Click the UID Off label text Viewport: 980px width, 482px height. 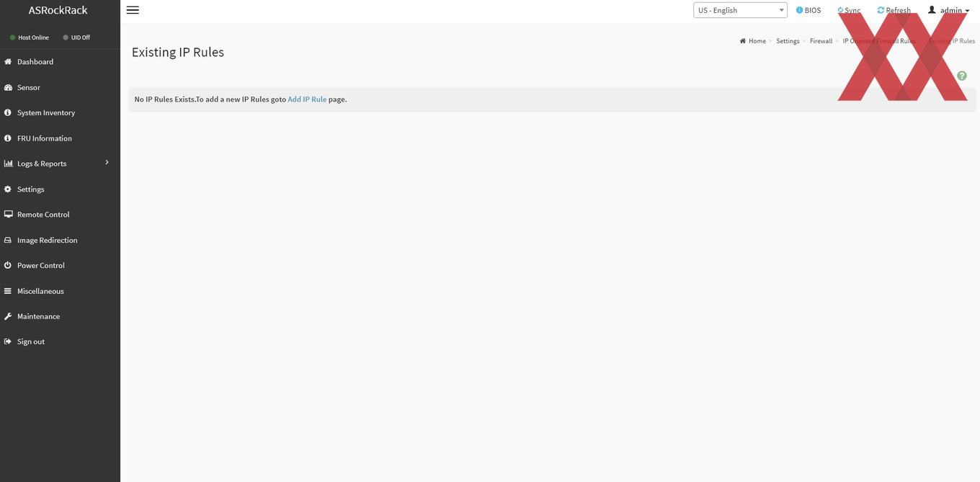(81, 37)
